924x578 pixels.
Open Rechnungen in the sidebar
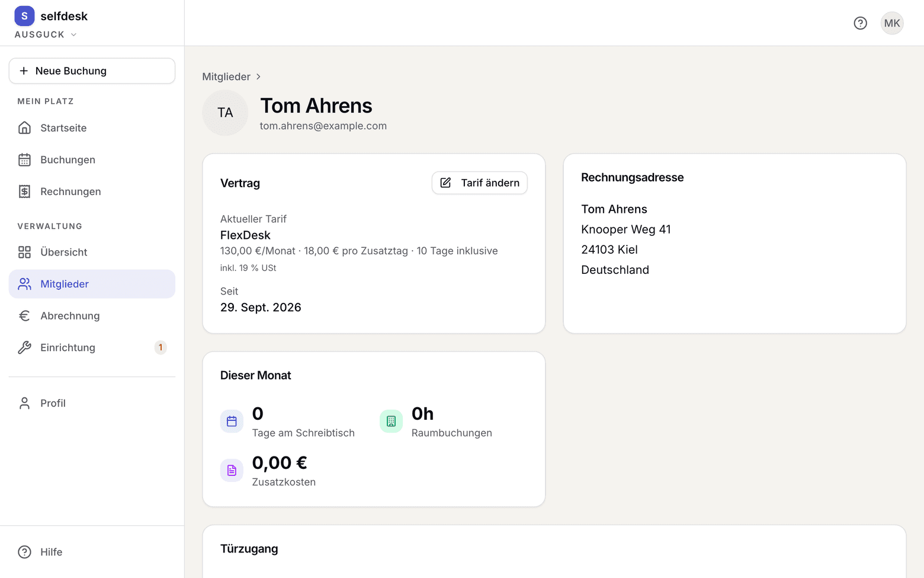point(92,191)
